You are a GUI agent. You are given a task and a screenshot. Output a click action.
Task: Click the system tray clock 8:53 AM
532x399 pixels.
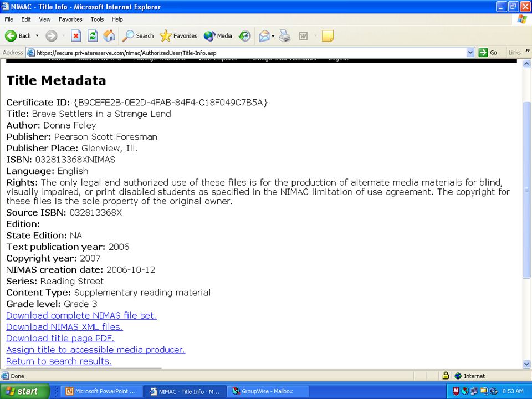pos(513,391)
